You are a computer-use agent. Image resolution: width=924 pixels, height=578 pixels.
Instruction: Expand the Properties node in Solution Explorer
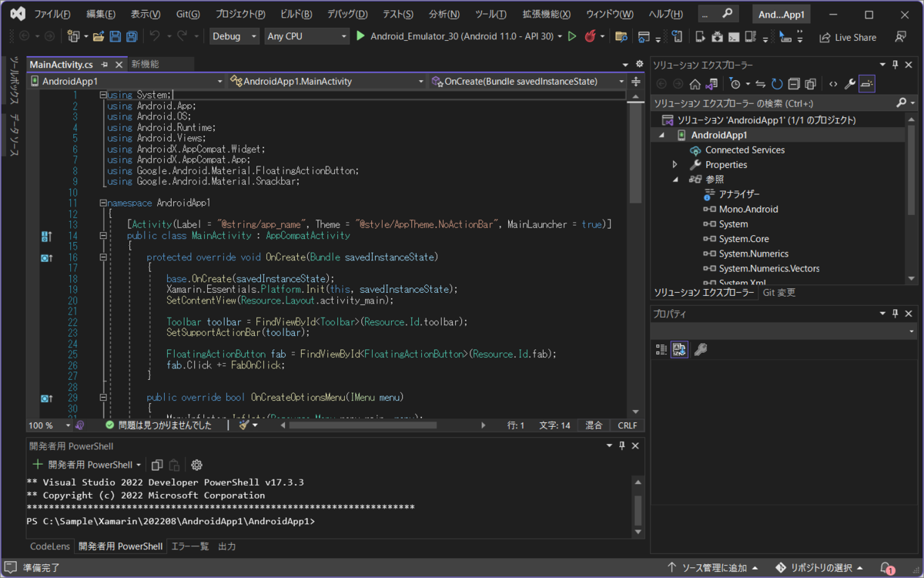675,165
